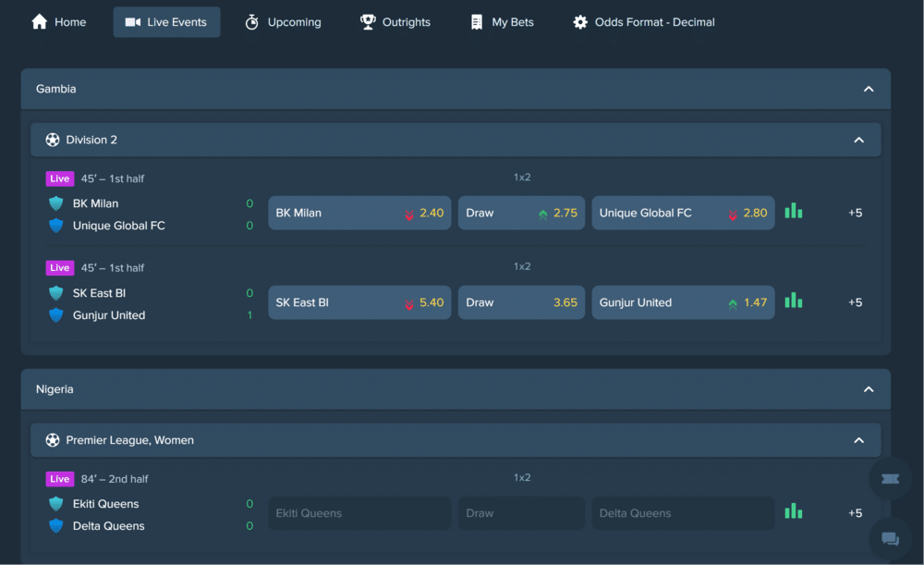The width and height of the screenshot is (924, 565).
Task: Show +5 more markets for SK East BI match
Action: (855, 302)
